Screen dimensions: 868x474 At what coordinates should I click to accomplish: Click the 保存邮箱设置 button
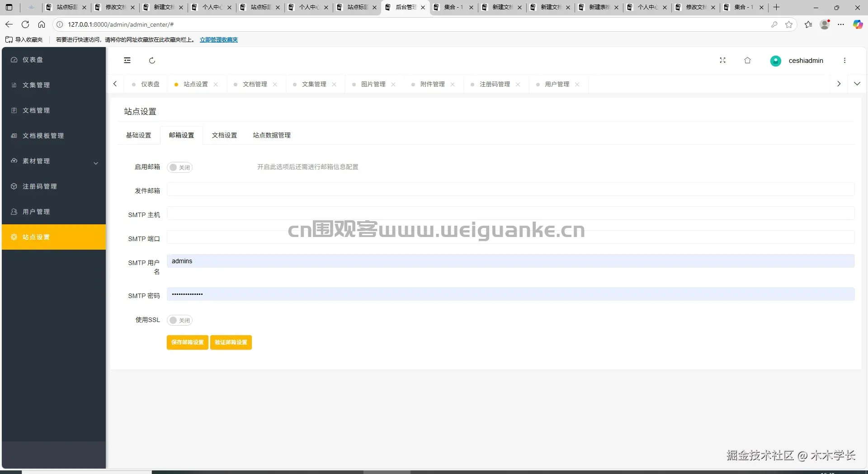click(x=188, y=342)
